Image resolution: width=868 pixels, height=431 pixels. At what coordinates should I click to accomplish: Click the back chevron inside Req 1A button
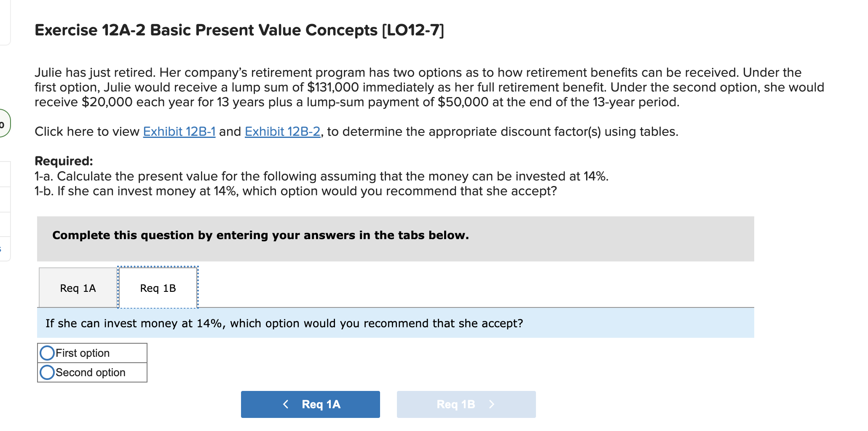tap(286, 404)
